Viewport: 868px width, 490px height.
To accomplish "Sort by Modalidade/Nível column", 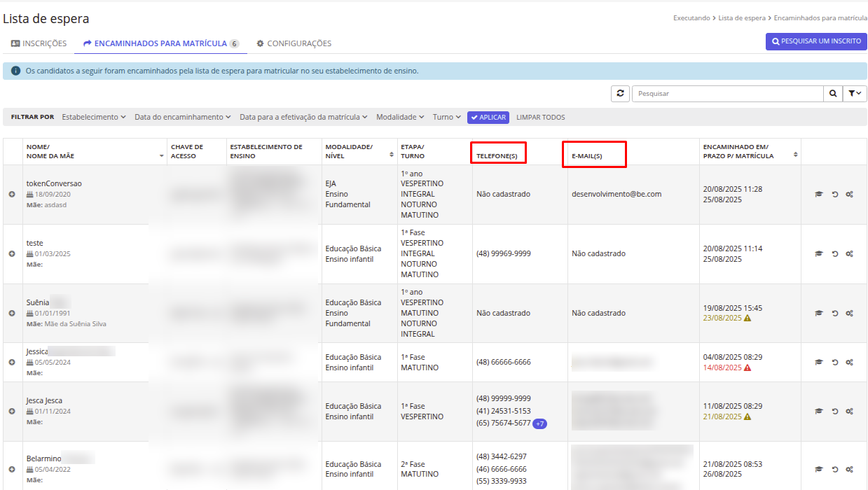I will click(392, 154).
